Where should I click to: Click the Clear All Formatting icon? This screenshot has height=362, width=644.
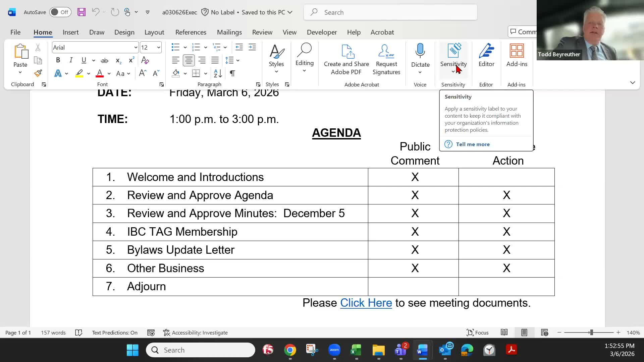(145, 60)
